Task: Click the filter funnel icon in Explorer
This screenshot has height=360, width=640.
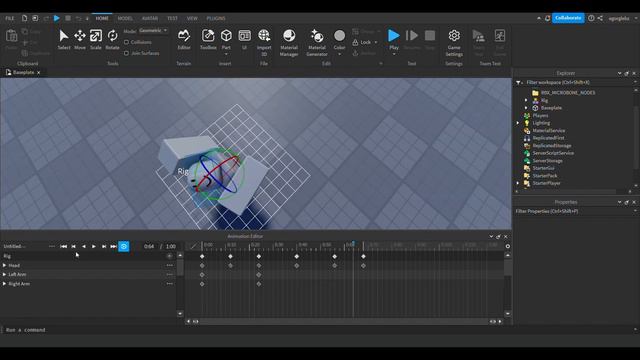Action: [x=518, y=82]
